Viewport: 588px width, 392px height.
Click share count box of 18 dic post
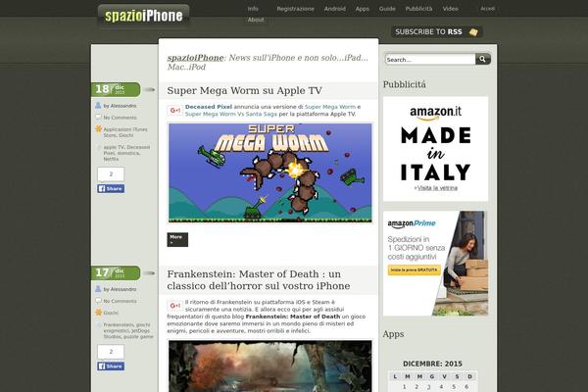(x=111, y=174)
